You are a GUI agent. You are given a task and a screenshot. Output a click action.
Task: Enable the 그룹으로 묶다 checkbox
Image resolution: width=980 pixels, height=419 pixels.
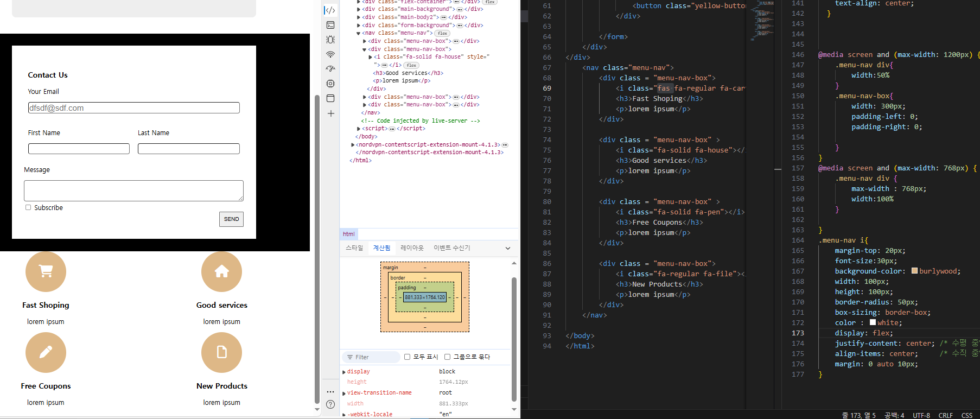click(x=447, y=357)
